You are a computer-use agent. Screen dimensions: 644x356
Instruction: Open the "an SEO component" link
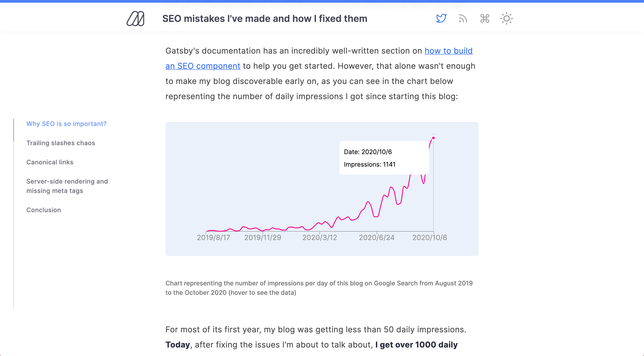[203, 66]
